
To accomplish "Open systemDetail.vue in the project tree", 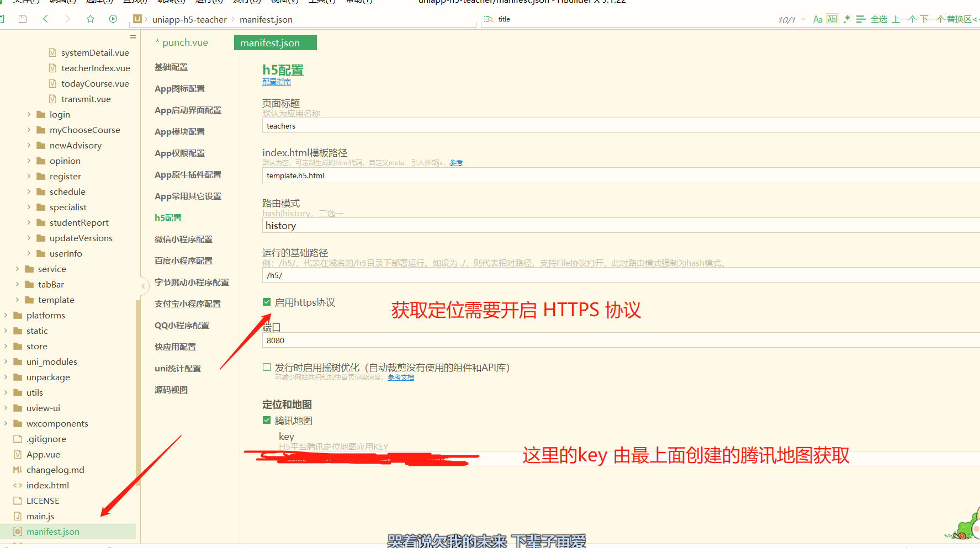I will (95, 52).
